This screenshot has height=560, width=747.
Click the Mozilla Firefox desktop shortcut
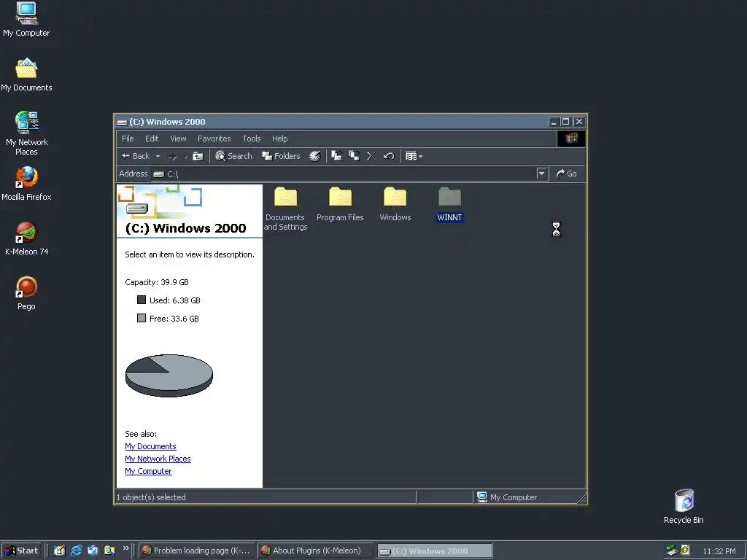pos(26,184)
